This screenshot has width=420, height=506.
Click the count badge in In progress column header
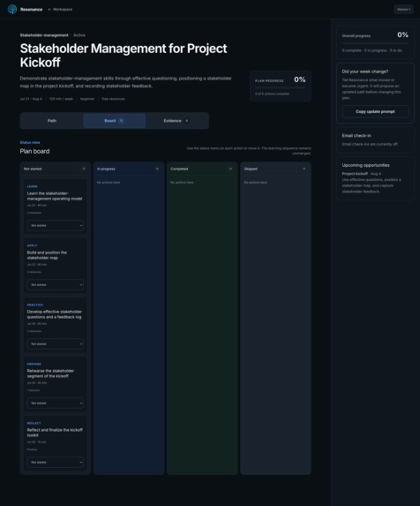(x=157, y=169)
